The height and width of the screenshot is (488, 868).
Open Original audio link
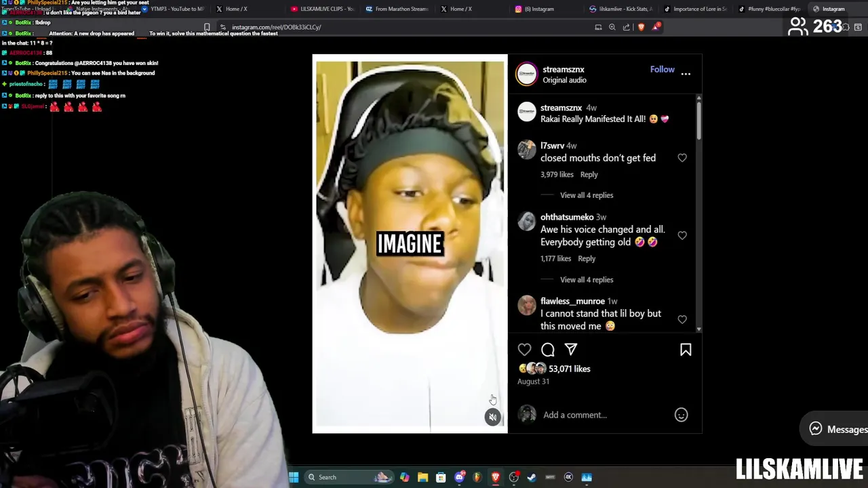point(564,80)
